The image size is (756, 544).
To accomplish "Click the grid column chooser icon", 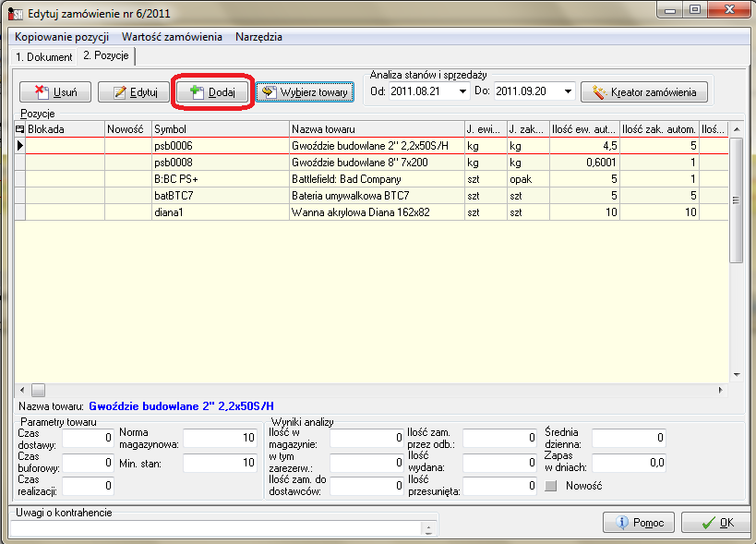I will [x=19, y=128].
